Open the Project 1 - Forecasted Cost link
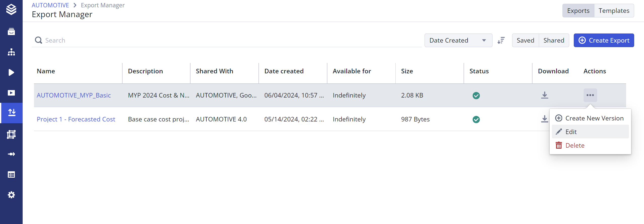Screen dimensions: 644x224 pos(76,119)
